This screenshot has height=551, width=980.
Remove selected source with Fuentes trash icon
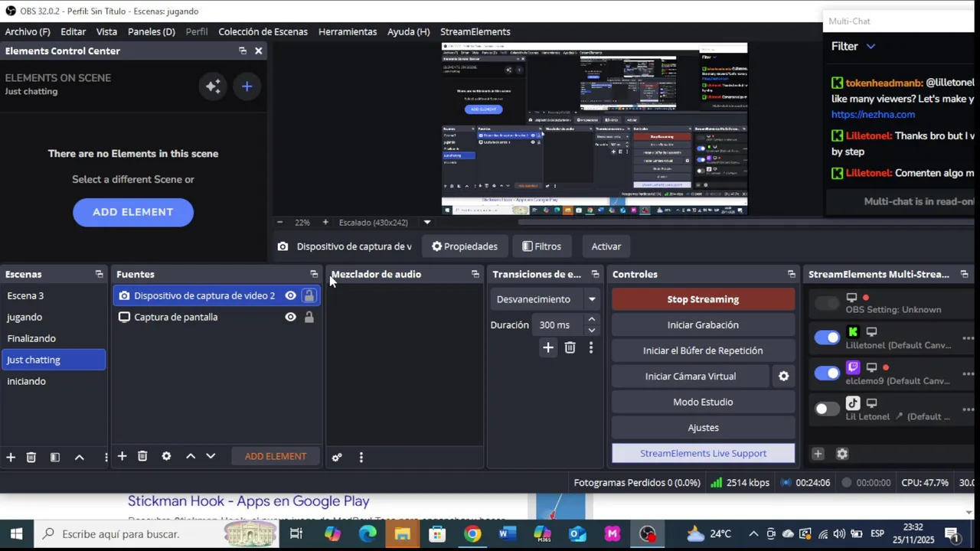[142, 456]
